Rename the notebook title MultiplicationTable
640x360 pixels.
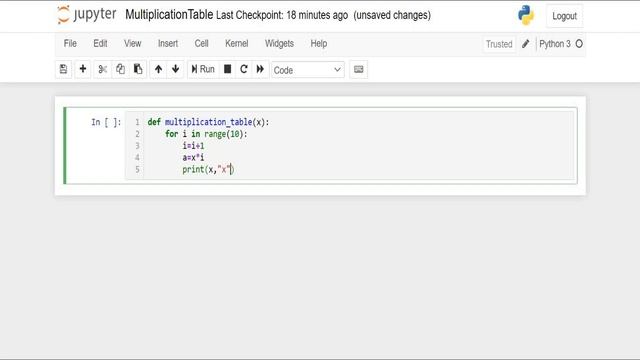[x=169, y=15]
